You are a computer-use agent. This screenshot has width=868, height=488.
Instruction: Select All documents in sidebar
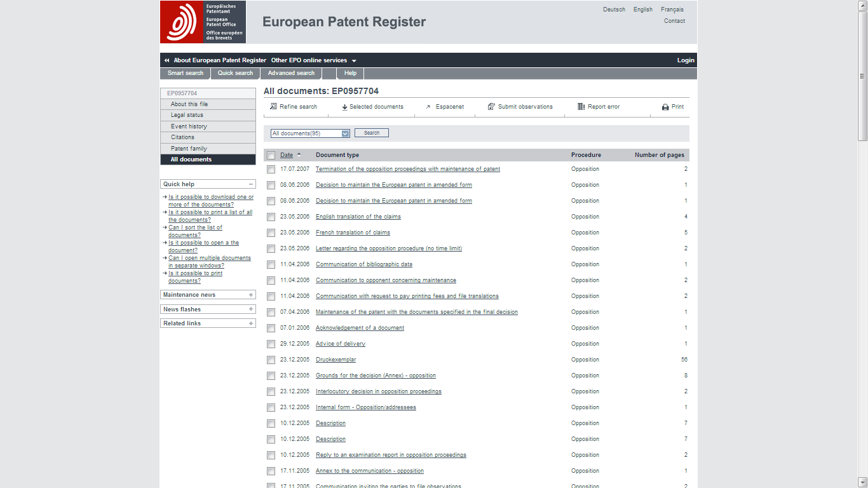click(x=208, y=159)
